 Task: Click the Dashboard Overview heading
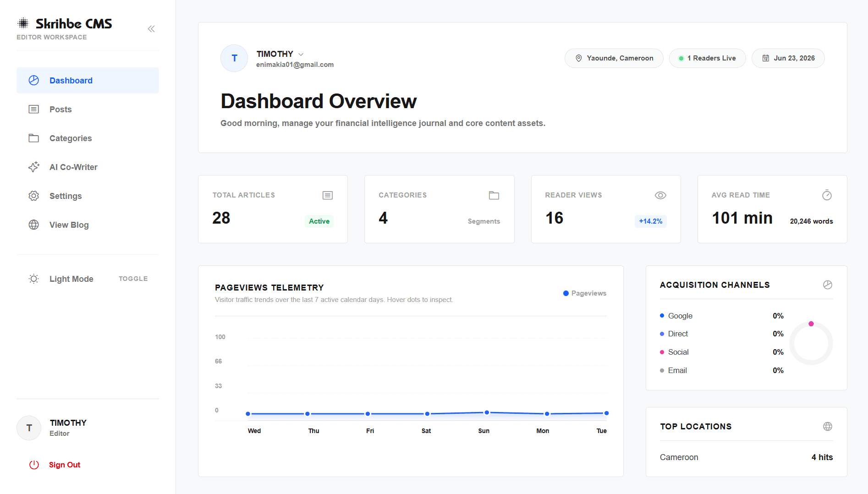319,101
